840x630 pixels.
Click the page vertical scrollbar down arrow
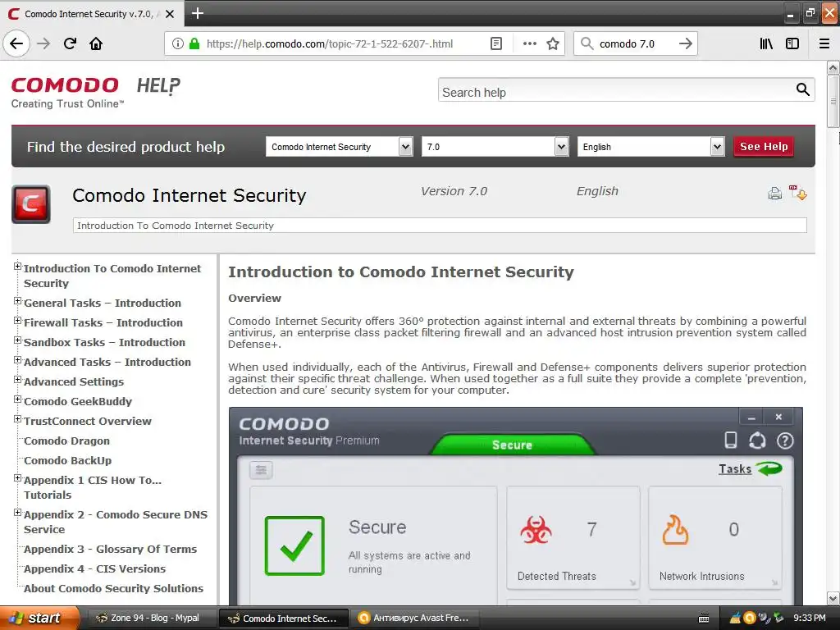(x=833, y=598)
